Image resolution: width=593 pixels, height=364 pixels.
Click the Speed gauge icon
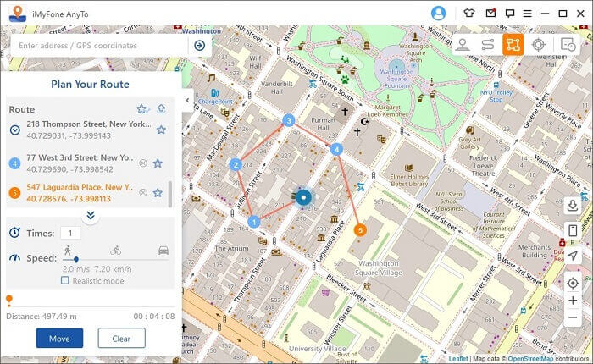tap(14, 258)
